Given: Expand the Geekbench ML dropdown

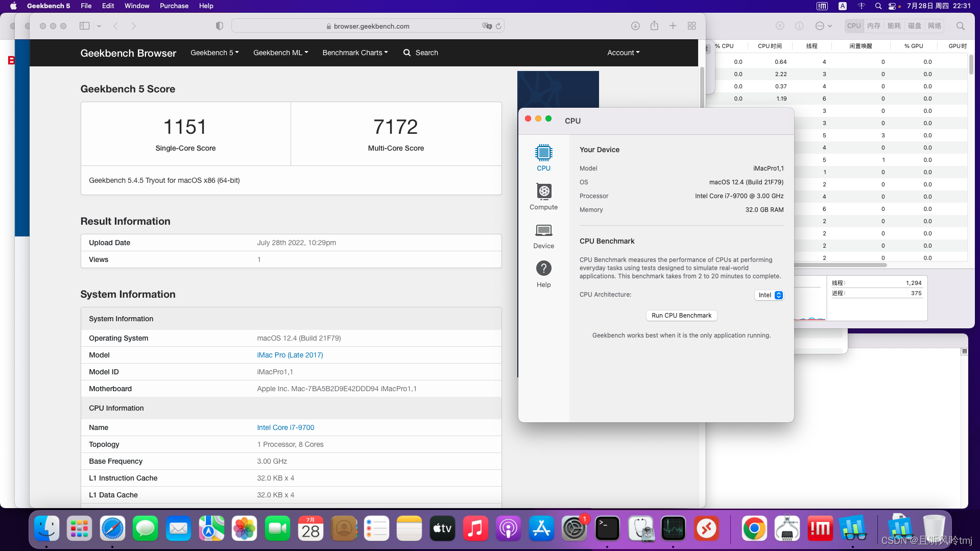Looking at the screenshot, I should point(281,53).
